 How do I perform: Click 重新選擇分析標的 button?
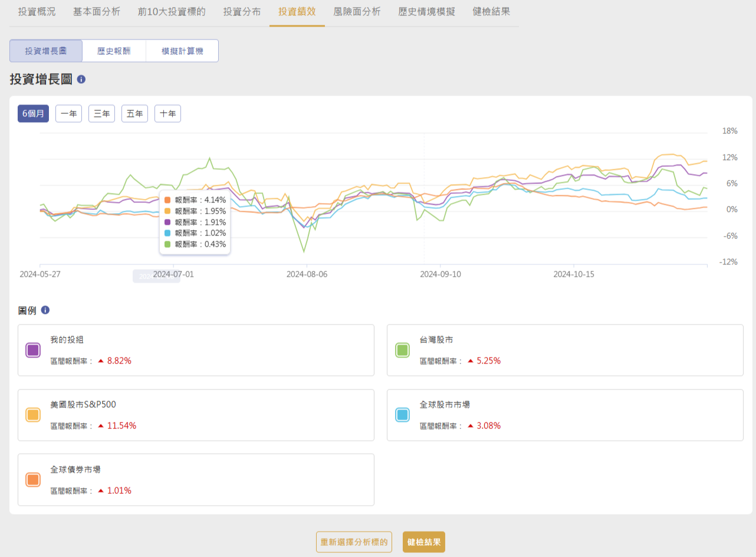[x=354, y=542]
